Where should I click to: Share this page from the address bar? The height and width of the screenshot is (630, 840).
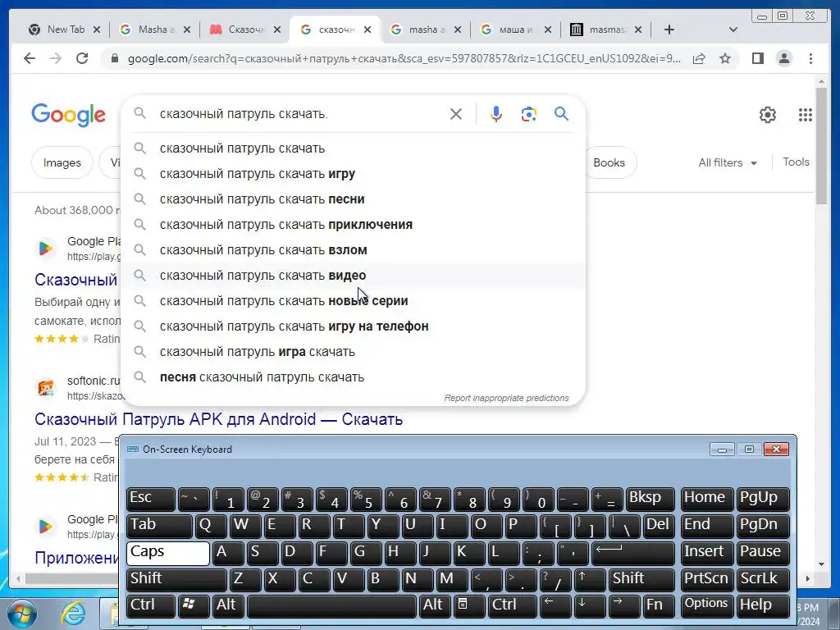(699, 58)
